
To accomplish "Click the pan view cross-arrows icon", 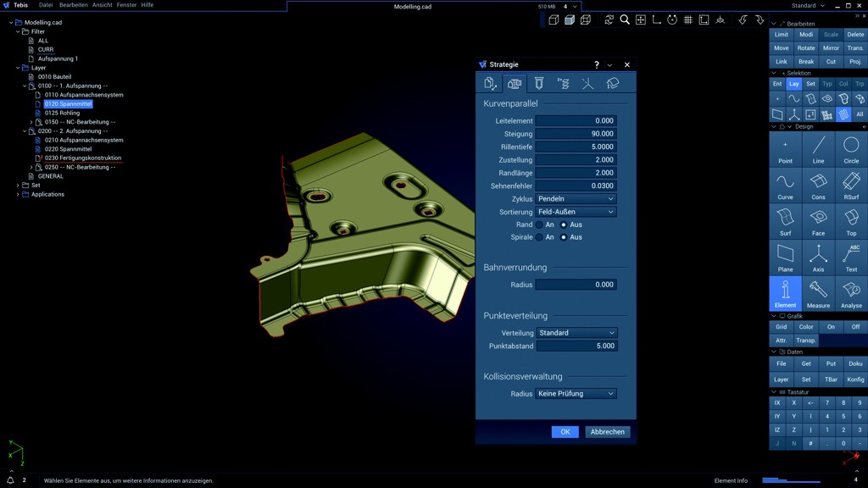I will pyautogui.click(x=641, y=20).
